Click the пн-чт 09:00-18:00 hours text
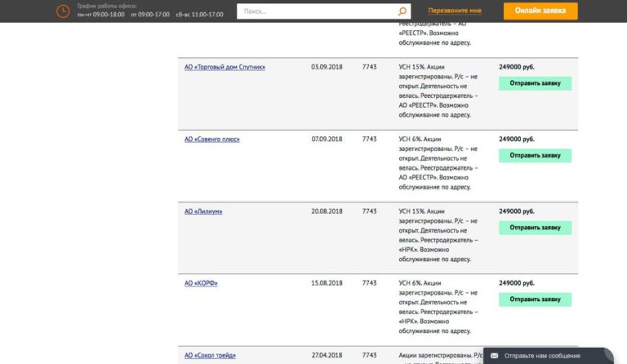Screen dimensions: 627x364 (x=100, y=15)
